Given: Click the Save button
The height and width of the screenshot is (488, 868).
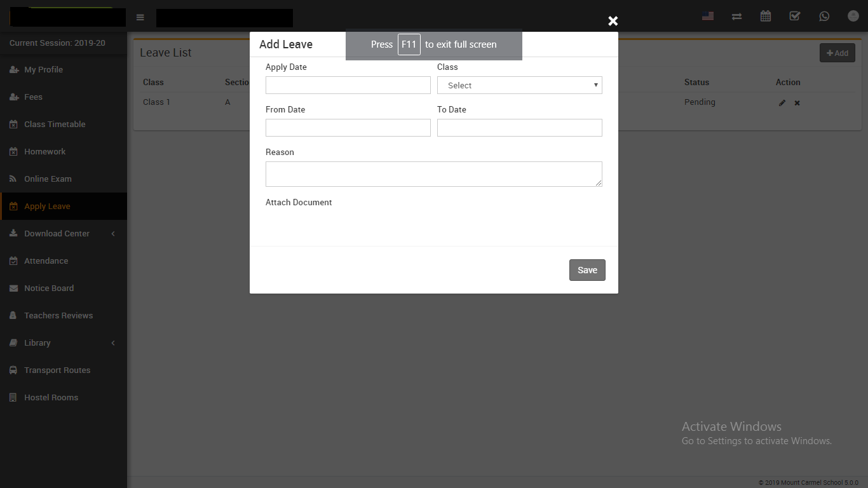Looking at the screenshot, I should coord(587,270).
